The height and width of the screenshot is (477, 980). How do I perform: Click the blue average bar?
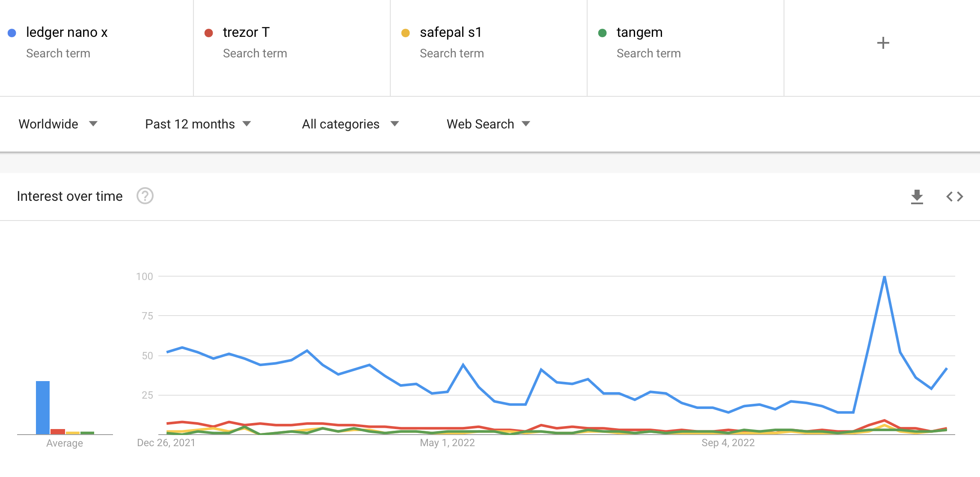[43, 407]
